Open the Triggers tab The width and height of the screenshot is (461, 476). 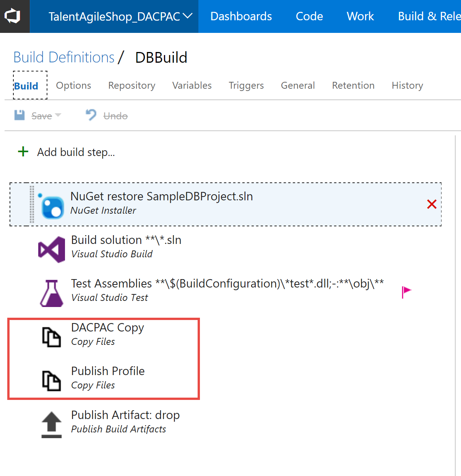pyautogui.click(x=246, y=85)
